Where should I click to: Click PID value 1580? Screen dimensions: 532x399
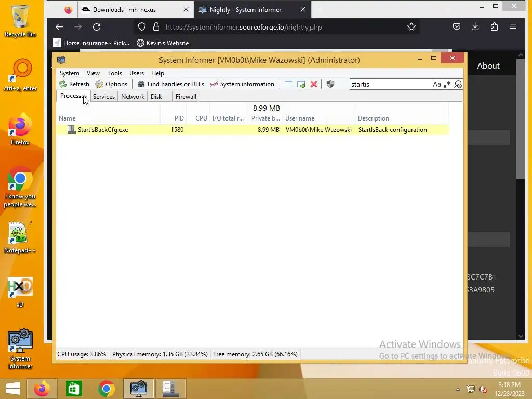click(177, 129)
